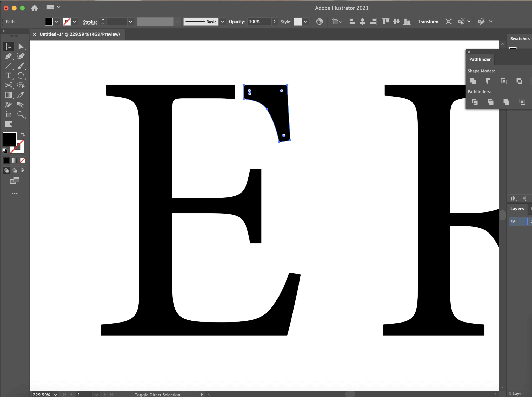
Task: Pick the Scissors tool
Action: [x=9, y=85]
